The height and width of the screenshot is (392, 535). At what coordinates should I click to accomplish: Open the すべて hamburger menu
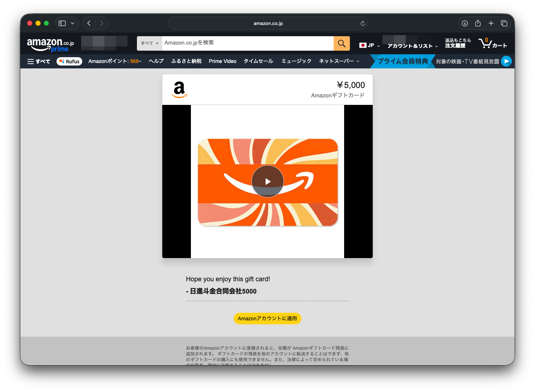pyautogui.click(x=39, y=62)
